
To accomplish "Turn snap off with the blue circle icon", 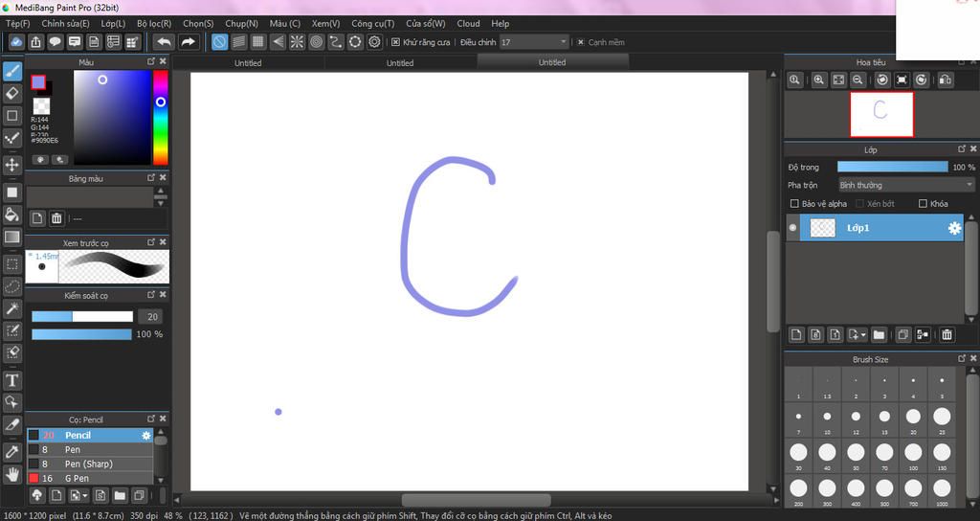I will [x=219, y=42].
